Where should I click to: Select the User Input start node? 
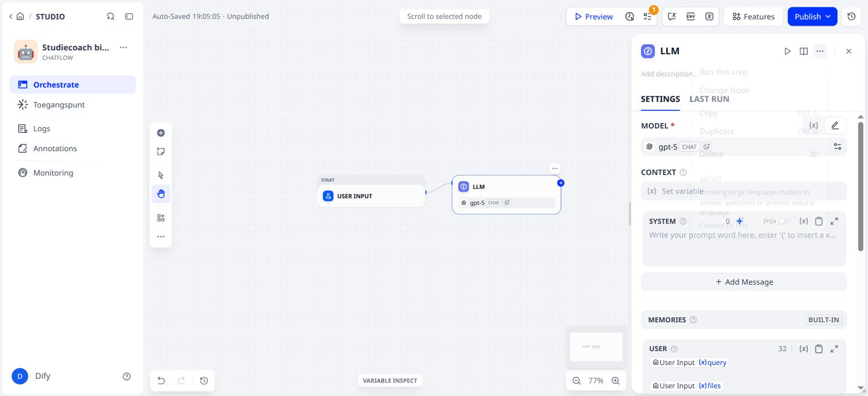coord(371,196)
